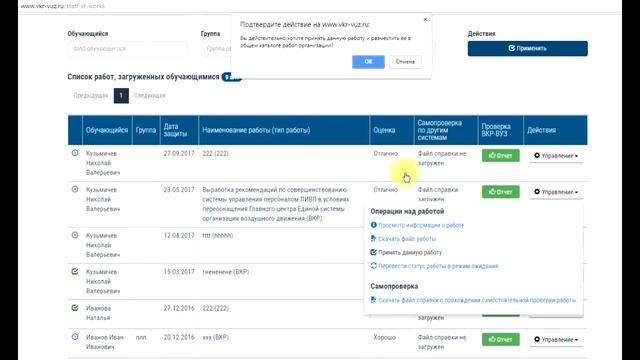Go to pagination page 1
This screenshot has height=360, width=640.
point(121,96)
